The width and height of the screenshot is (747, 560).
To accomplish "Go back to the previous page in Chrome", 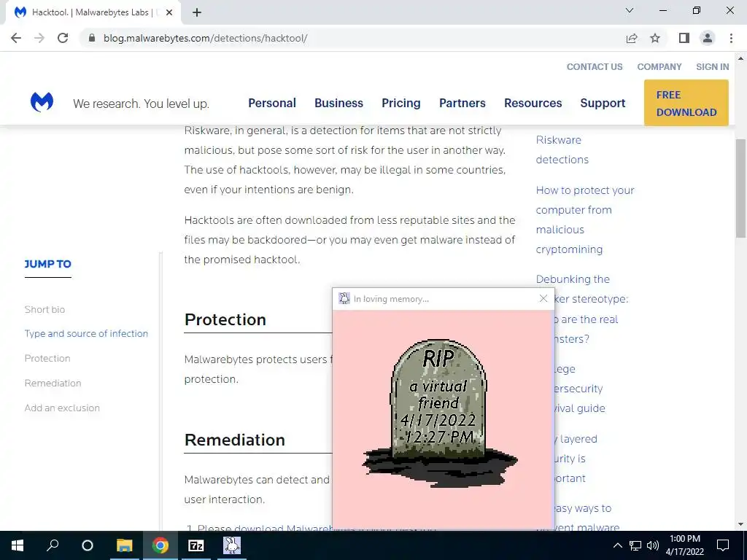I will pos(16,38).
